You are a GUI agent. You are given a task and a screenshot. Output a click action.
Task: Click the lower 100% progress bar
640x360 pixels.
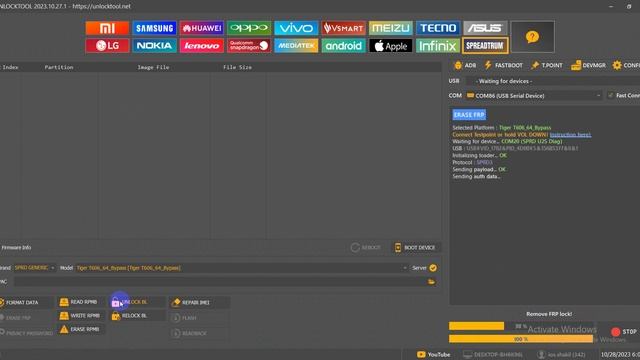click(x=521, y=339)
